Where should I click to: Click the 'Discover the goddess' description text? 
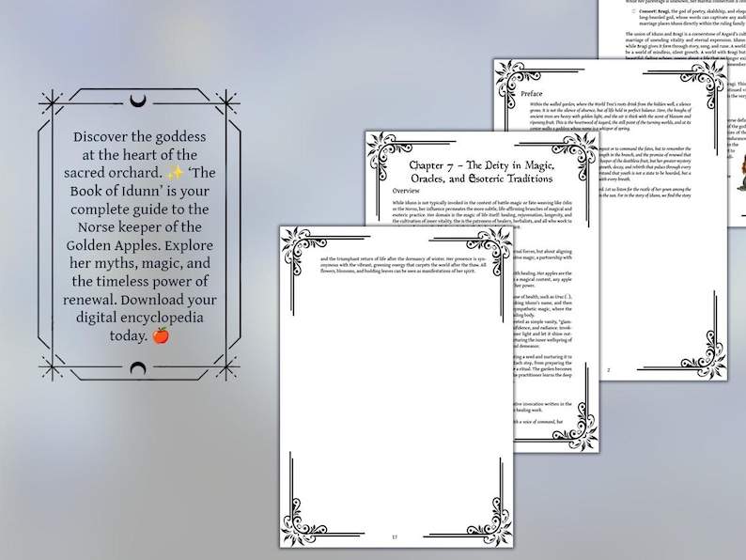[139, 236]
